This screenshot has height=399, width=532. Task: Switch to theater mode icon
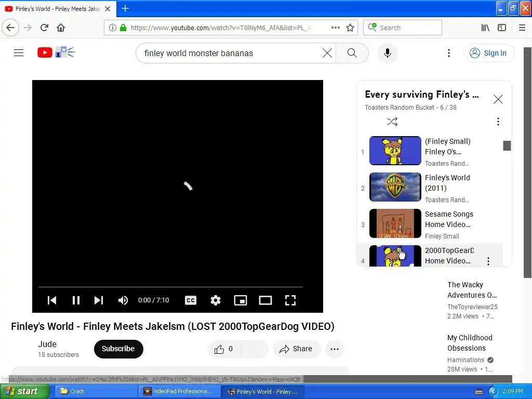tap(265, 300)
